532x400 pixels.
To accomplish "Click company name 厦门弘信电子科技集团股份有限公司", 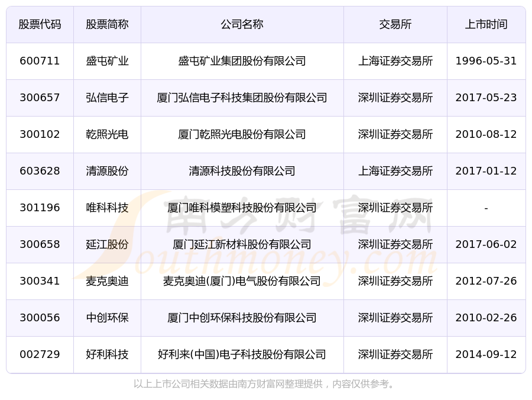I will pyautogui.click(x=242, y=98).
